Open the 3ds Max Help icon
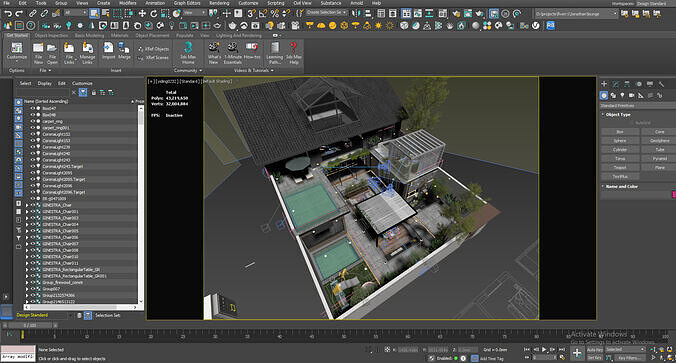This screenshot has height=363, width=676. click(294, 53)
